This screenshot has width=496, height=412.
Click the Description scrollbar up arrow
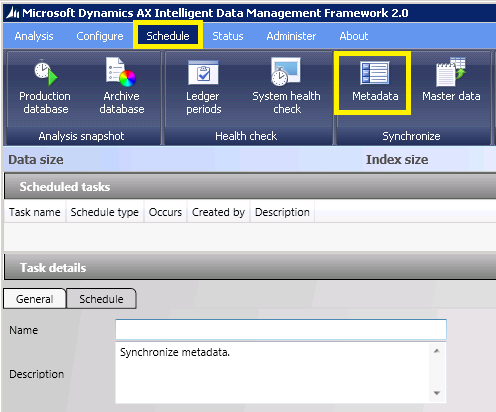[437, 351]
